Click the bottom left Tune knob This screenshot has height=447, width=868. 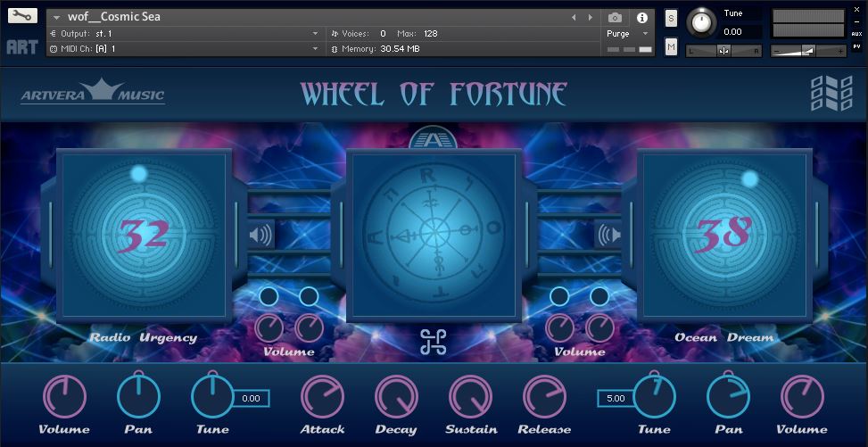(212, 395)
